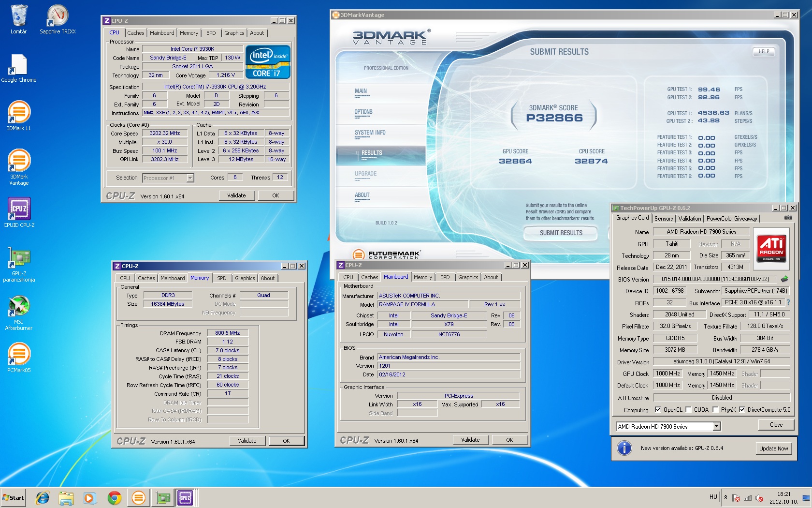Click Update Now in GPU-Z notification
812x508 pixels.
[773, 448]
